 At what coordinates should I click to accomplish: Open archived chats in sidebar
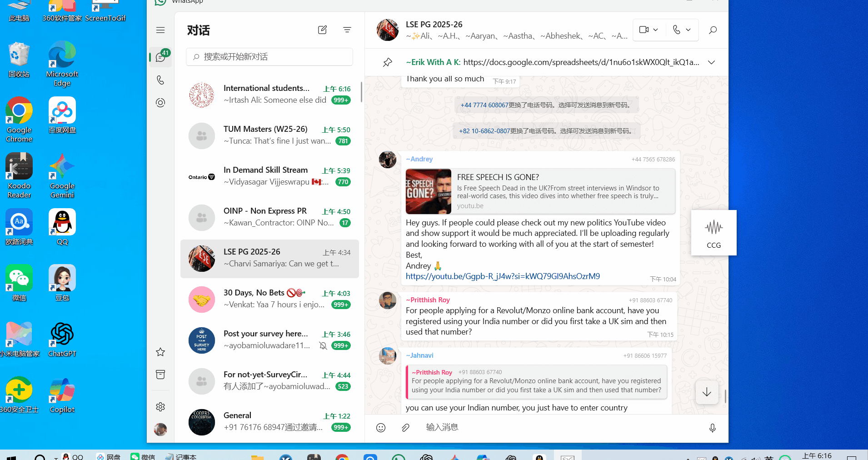tap(160, 375)
